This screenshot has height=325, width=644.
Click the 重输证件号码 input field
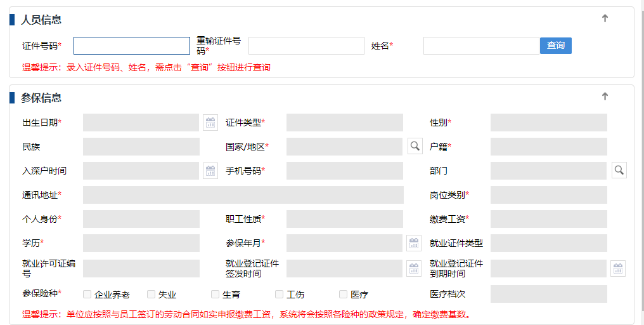tap(306, 46)
